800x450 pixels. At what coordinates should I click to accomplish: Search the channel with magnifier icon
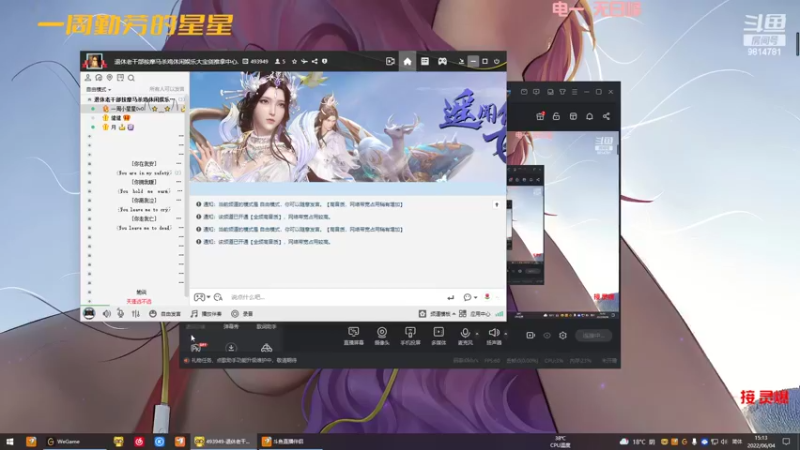point(131,78)
